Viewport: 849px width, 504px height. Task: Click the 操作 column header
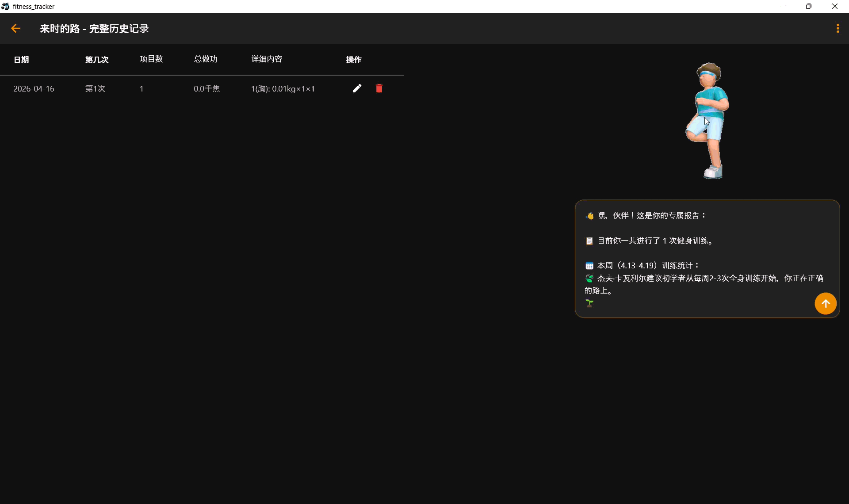click(x=354, y=60)
